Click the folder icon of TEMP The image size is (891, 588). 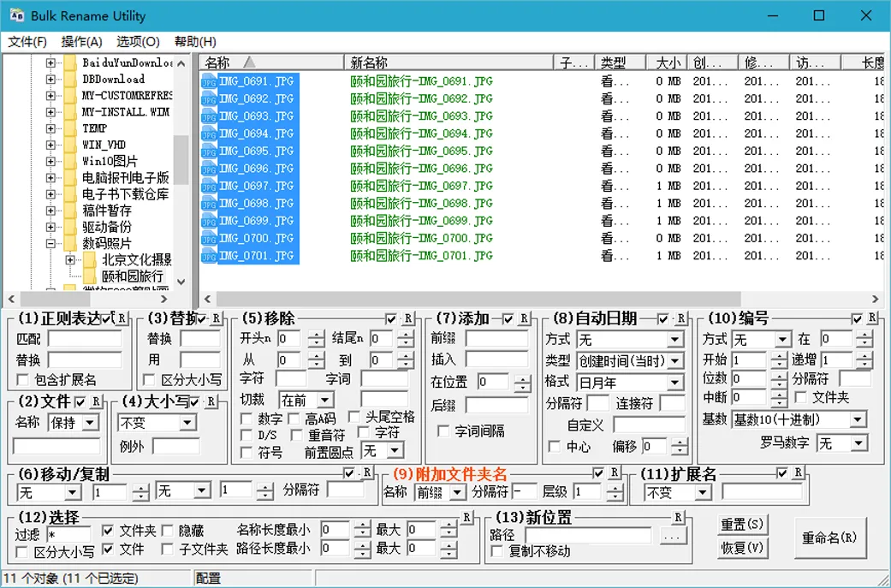coord(70,128)
